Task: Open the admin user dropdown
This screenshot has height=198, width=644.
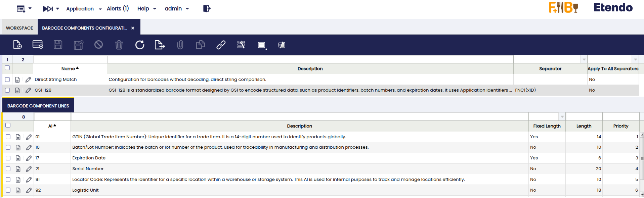Action: 177,9
